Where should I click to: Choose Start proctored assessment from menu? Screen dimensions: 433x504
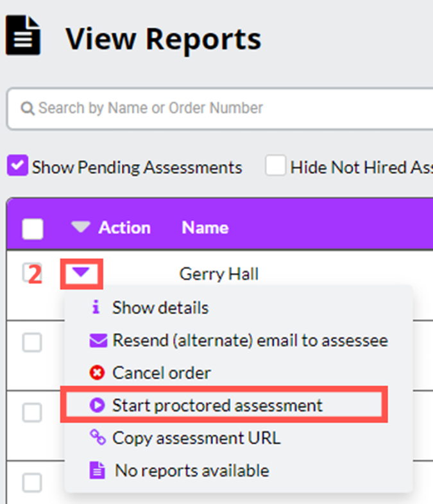(x=217, y=405)
